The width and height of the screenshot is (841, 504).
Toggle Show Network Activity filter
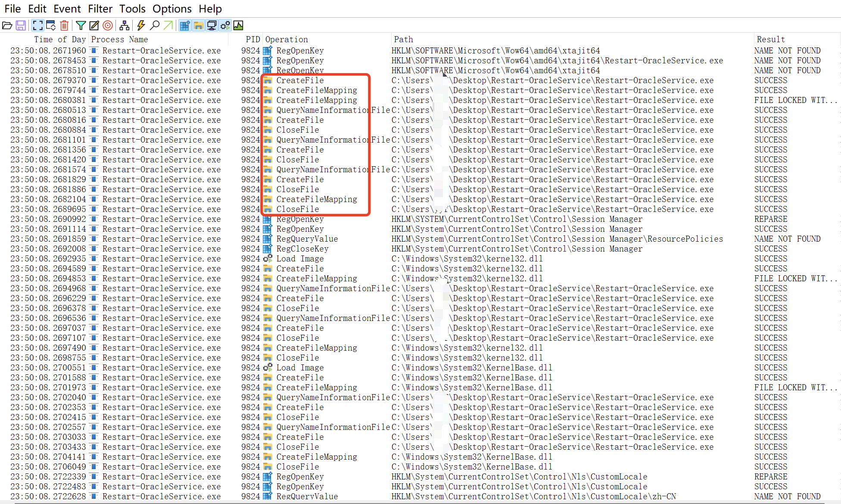212,26
